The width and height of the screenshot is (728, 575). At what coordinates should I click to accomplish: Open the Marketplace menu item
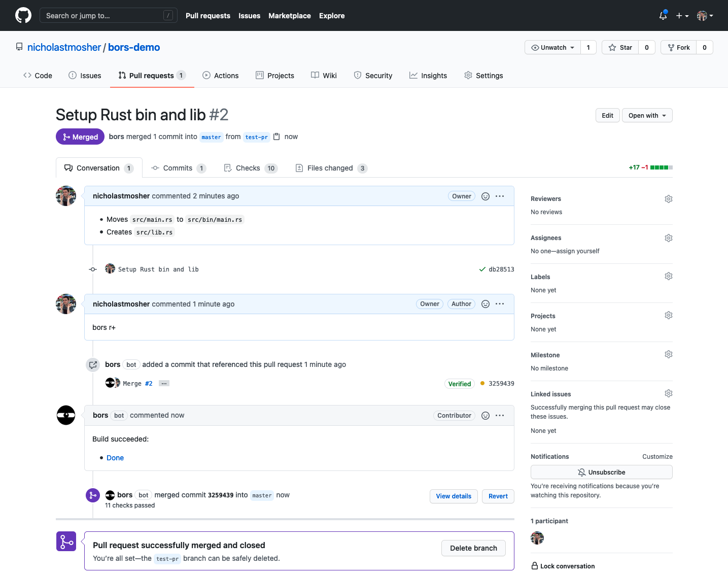290,16
